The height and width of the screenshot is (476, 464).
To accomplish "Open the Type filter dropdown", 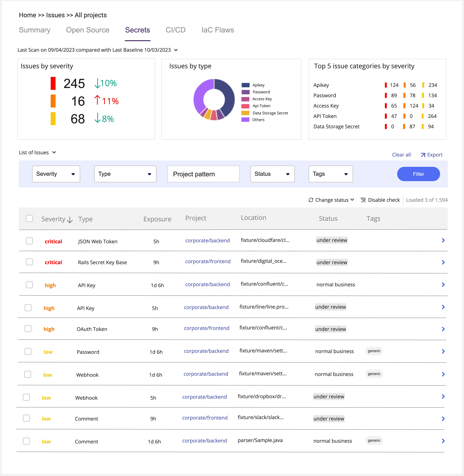I will [x=125, y=174].
